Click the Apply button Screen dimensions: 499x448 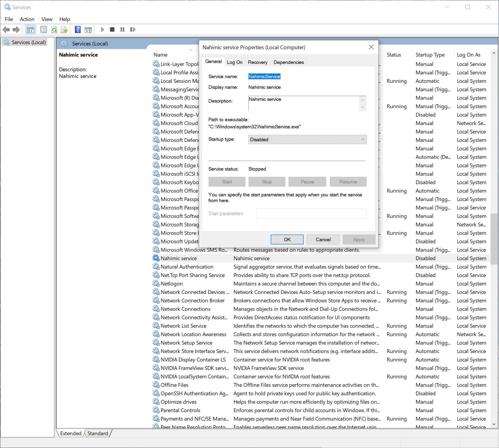tap(359, 239)
